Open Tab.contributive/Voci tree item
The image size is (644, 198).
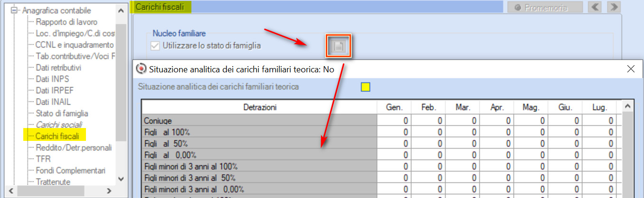(75, 56)
